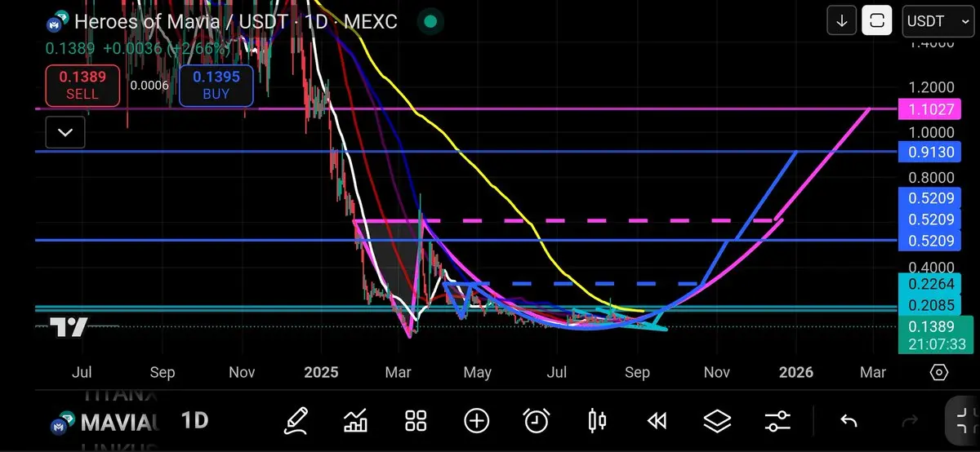Toggle the white rounded-square button

(876, 21)
